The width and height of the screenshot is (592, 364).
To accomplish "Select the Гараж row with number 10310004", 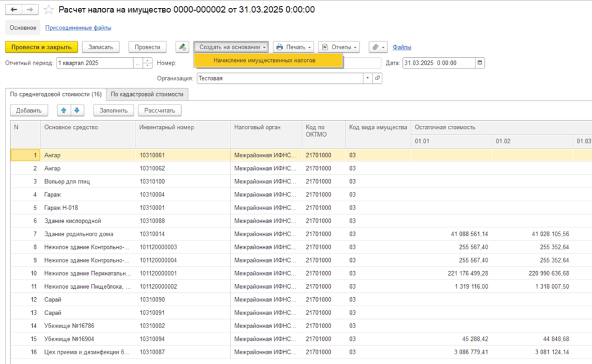I will (301, 195).
